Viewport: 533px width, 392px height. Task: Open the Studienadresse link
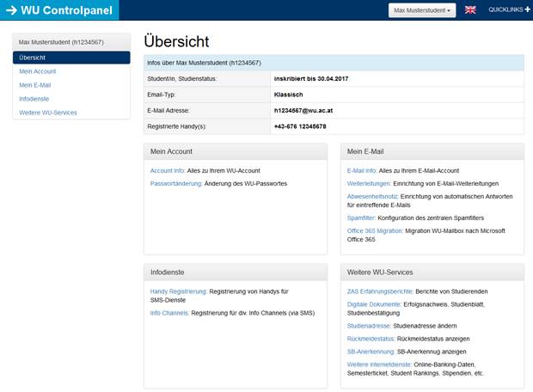[x=369, y=326]
